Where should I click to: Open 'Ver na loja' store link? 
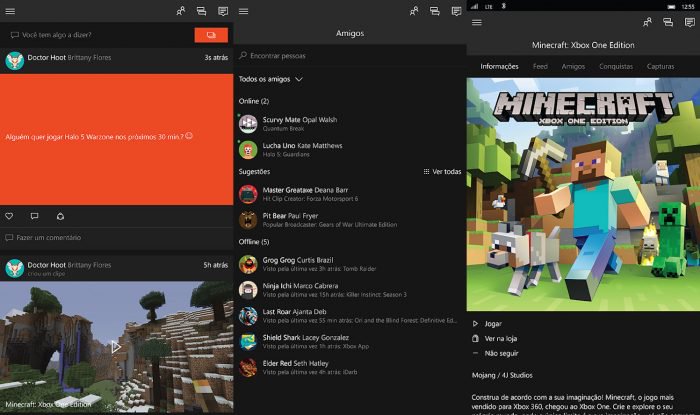(495, 339)
